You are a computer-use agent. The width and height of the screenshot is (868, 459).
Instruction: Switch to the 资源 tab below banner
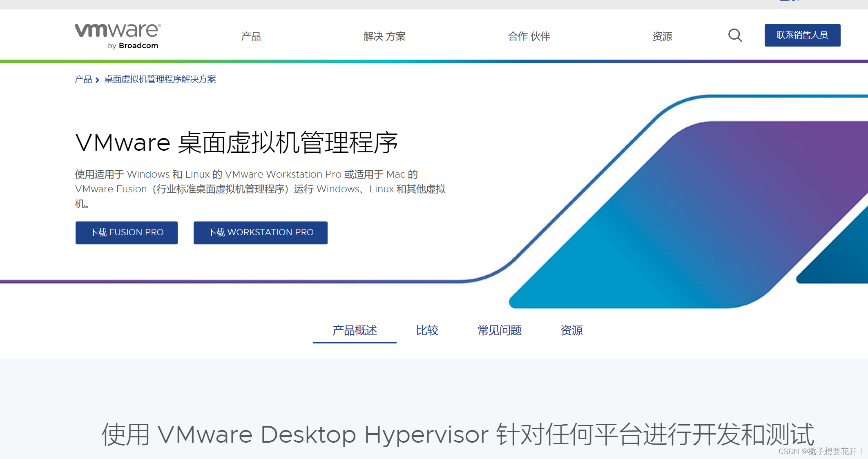[x=571, y=330]
